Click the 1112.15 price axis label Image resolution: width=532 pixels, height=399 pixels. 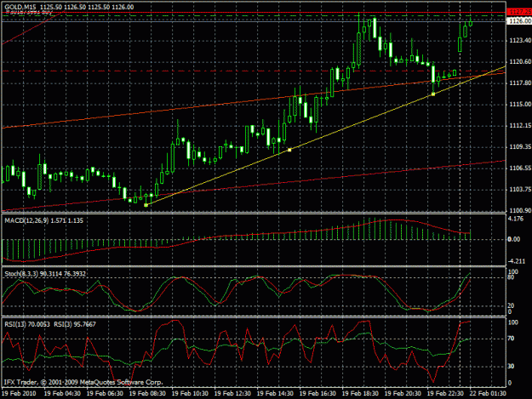[520, 125]
